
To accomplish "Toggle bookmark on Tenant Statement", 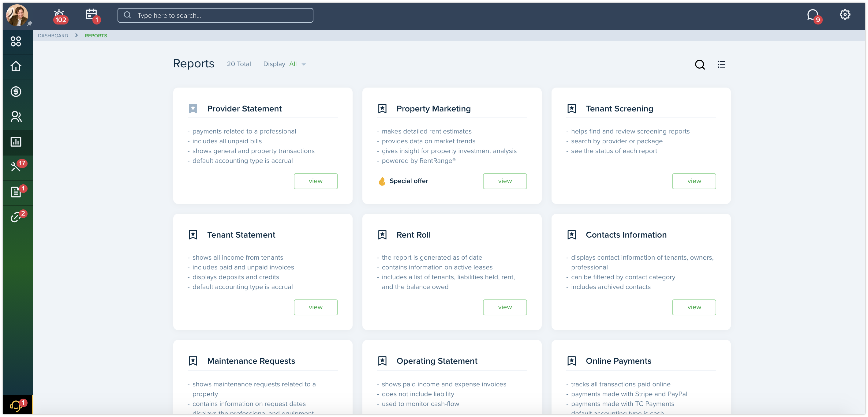I will [x=193, y=235].
